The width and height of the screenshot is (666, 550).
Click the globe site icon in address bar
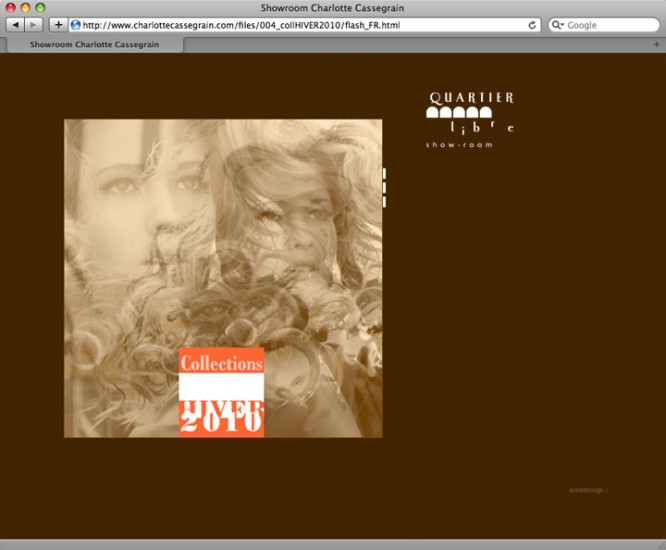click(76, 25)
